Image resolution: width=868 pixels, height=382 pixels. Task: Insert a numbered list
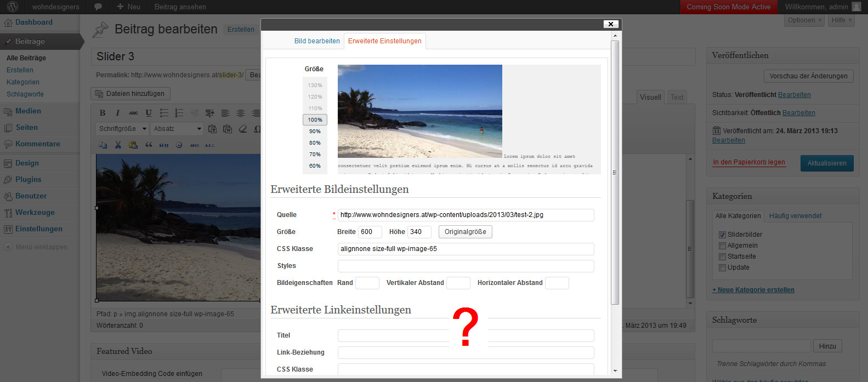click(x=179, y=113)
